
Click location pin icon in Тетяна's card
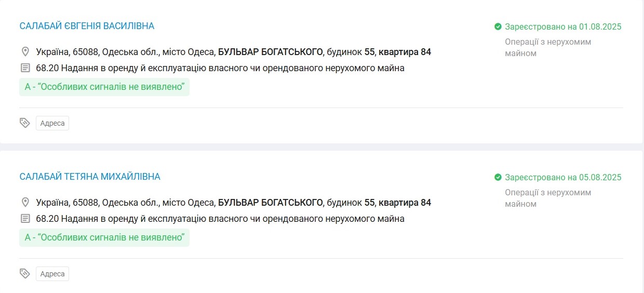(x=25, y=203)
